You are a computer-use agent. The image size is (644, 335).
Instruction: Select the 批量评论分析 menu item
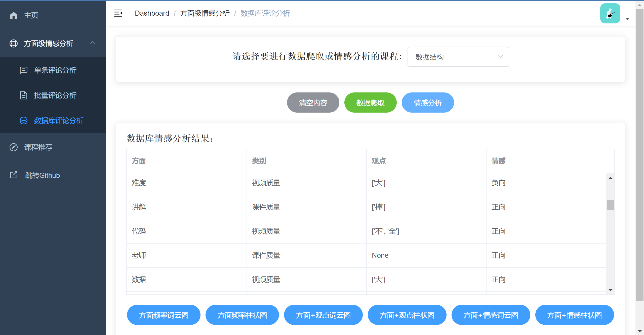[55, 95]
